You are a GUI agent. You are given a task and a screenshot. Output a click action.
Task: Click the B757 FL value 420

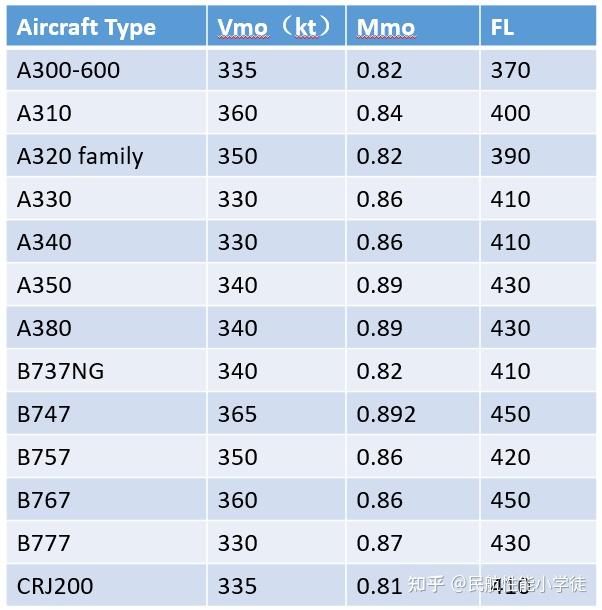(x=510, y=458)
